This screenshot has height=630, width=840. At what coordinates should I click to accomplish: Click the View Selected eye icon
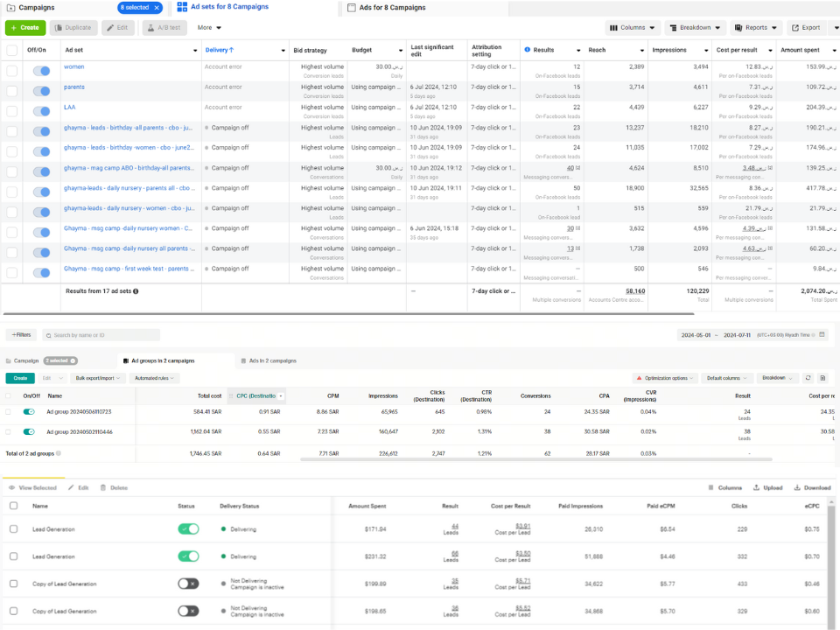11,487
